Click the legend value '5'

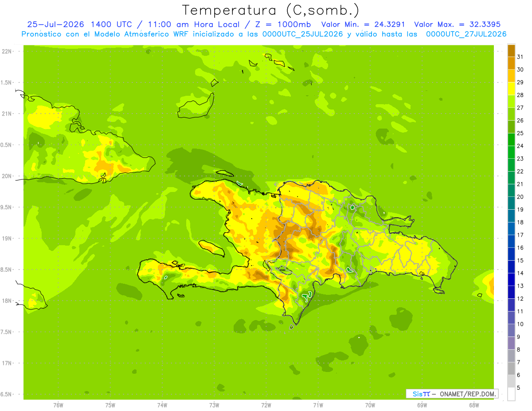coord(519,388)
